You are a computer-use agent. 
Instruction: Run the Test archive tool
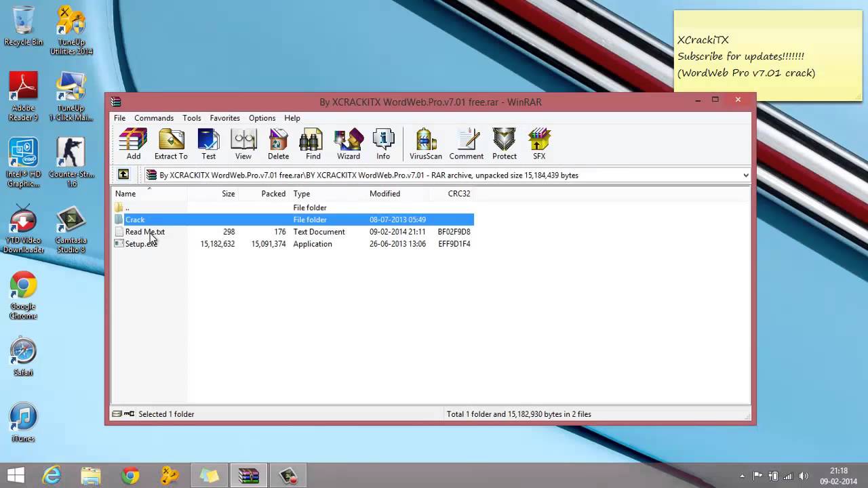(208, 144)
